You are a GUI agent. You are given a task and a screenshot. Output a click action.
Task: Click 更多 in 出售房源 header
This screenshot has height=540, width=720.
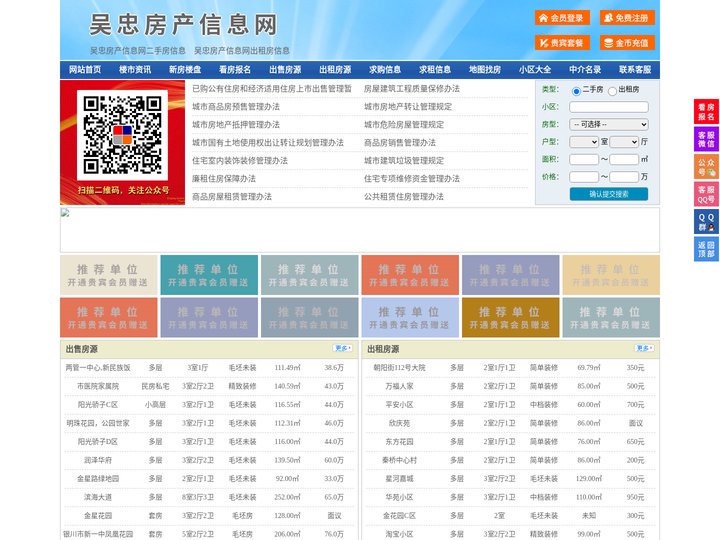click(x=343, y=349)
